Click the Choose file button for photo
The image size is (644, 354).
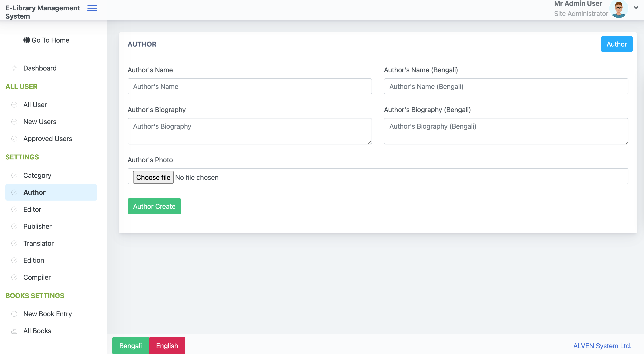tap(153, 177)
